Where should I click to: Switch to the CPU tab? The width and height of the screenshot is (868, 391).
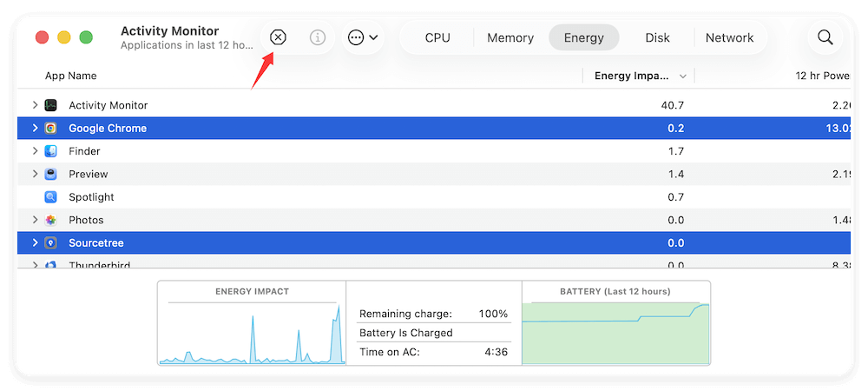437,37
